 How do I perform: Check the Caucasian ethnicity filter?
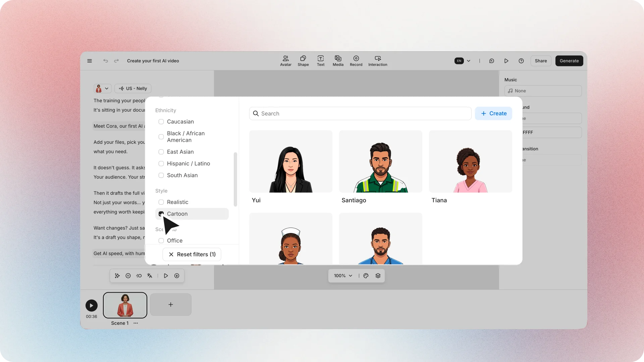coord(161,122)
